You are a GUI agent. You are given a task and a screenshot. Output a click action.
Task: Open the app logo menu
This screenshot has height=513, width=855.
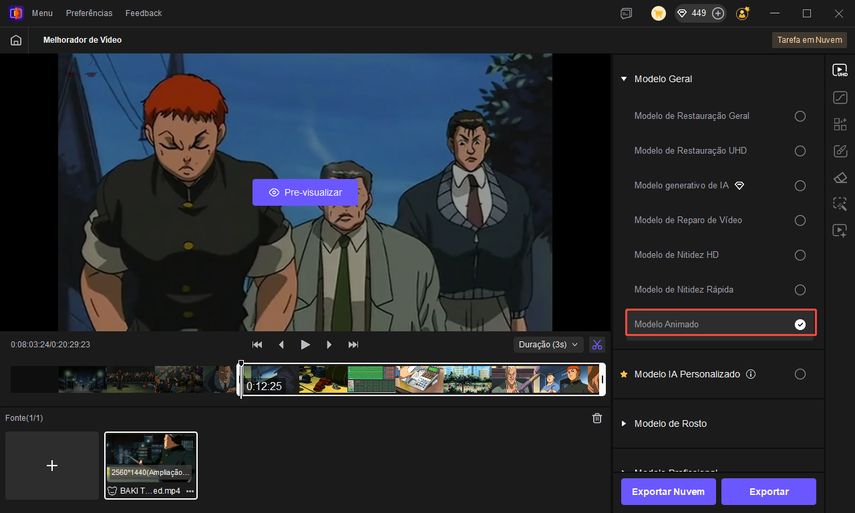coord(16,13)
